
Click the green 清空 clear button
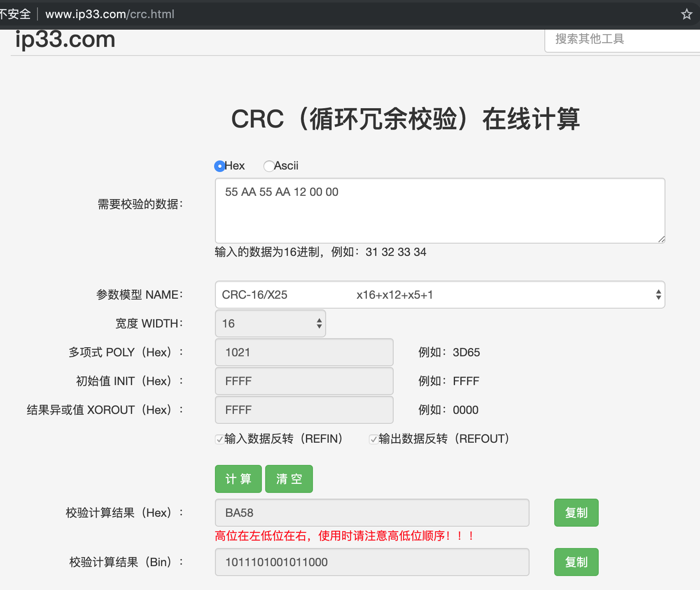[x=289, y=479]
